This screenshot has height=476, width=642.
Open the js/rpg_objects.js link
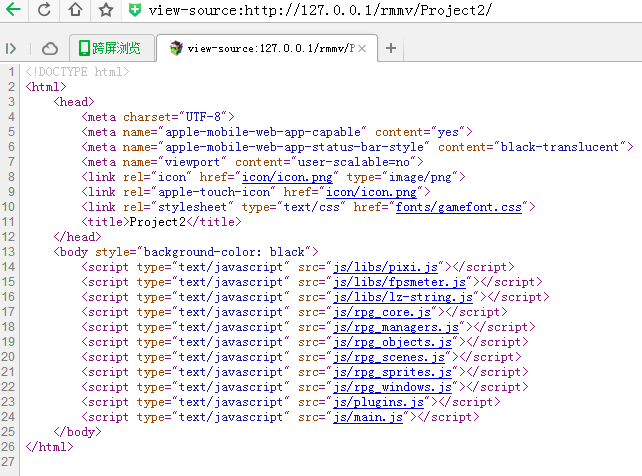(392, 342)
